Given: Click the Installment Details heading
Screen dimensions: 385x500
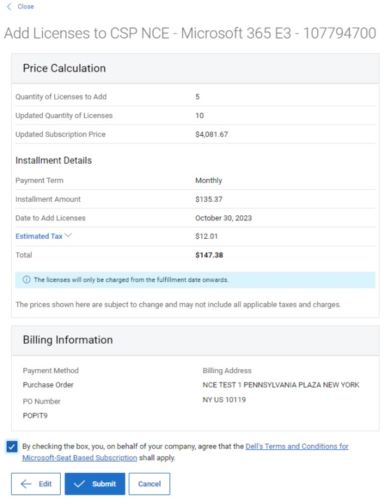Looking at the screenshot, I should point(53,160).
